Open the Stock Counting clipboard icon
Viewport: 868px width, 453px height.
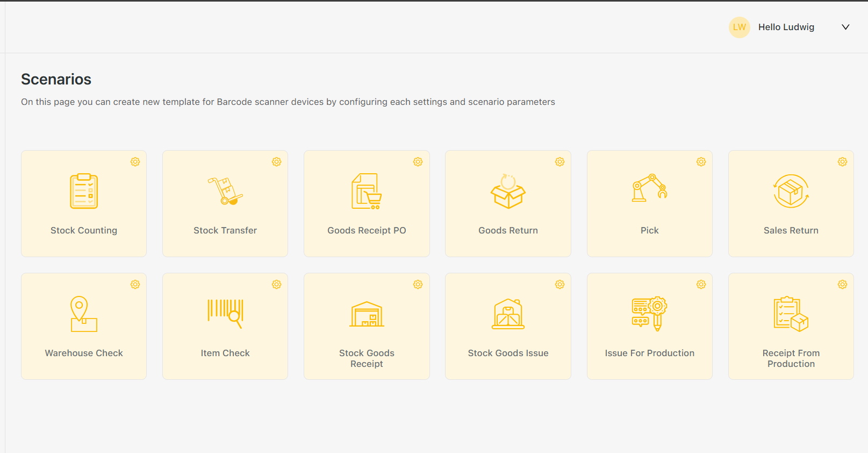pos(84,191)
